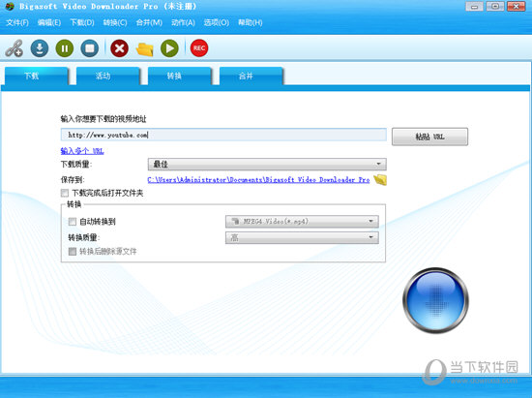
Task: Open the 编辑(E) menu
Action: pyautogui.click(x=49, y=22)
